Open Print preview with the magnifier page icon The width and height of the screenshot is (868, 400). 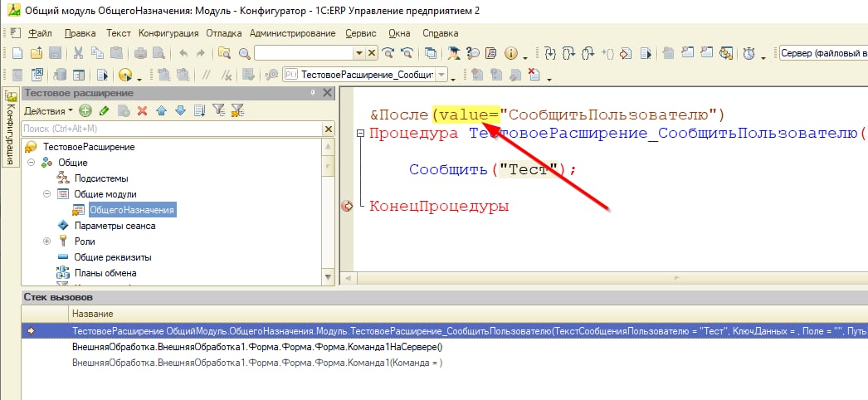(158, 53)
